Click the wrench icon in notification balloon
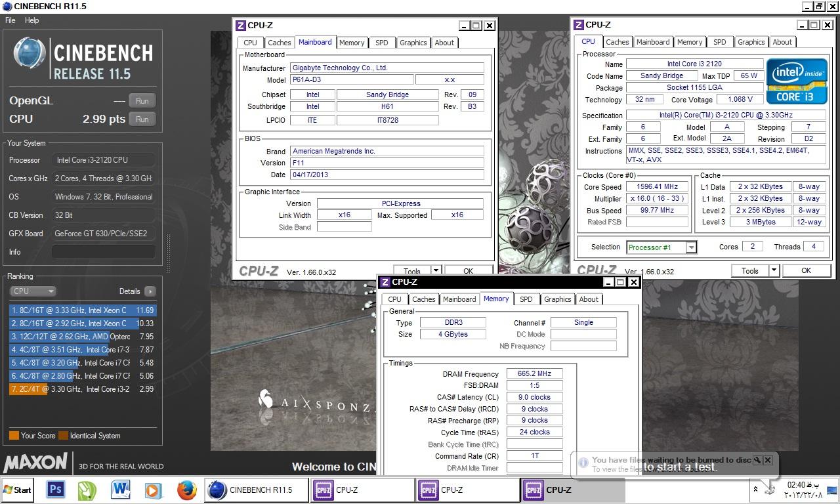The height and width of the screenshot is (504, 840). (x=757, y=460)
